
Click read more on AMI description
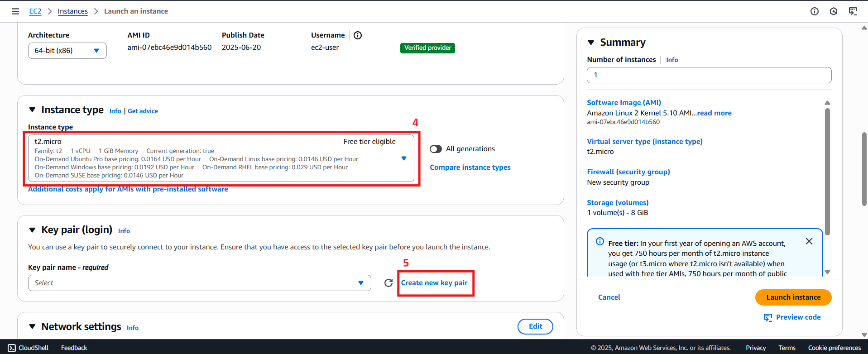point(715,113)
